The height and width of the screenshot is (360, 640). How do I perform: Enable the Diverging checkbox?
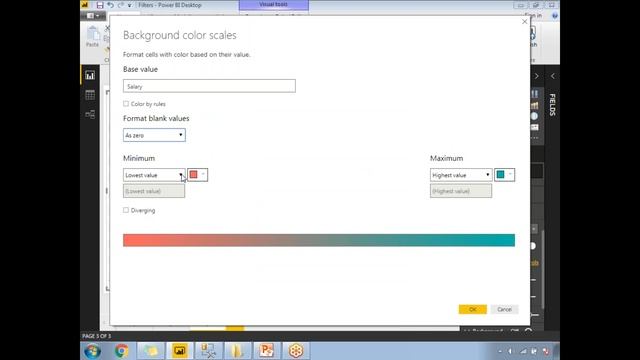pos(126,210)
